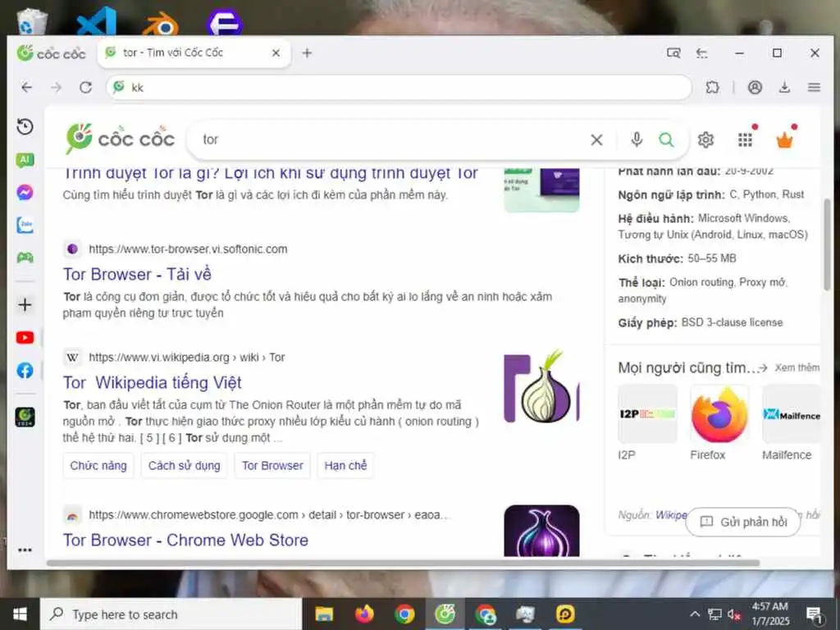Click the vertical page scrollbar

[x=827, y=244]
